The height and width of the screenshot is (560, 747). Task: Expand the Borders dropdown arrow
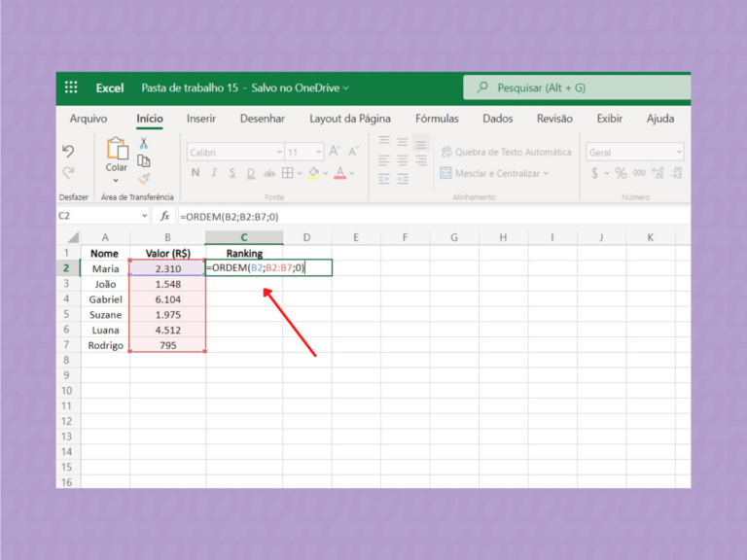pos(300,173)
